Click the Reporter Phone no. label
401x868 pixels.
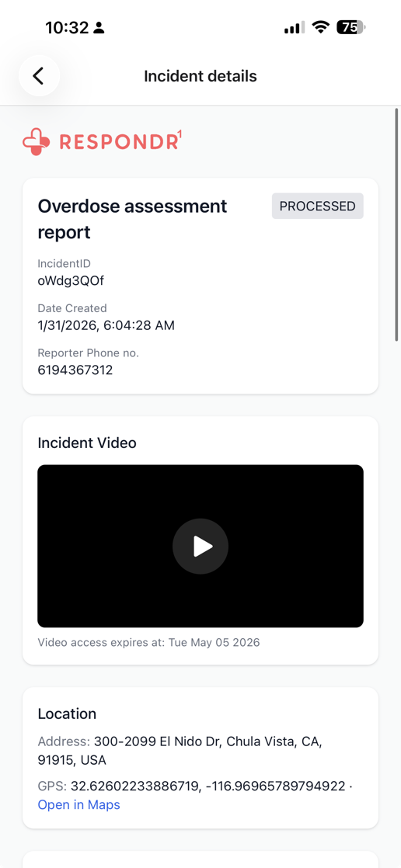[x=89, y=352]
